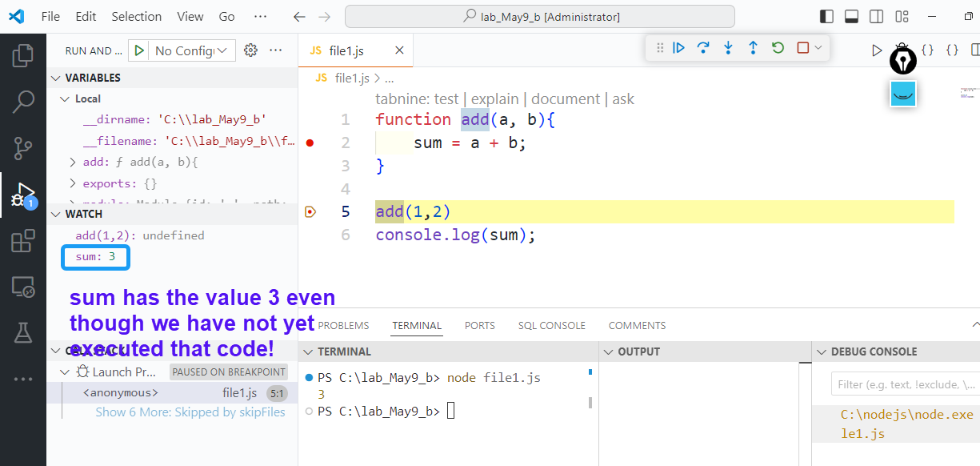Open the Extensions view
980x466 pixels.
[x=23, y=240]
